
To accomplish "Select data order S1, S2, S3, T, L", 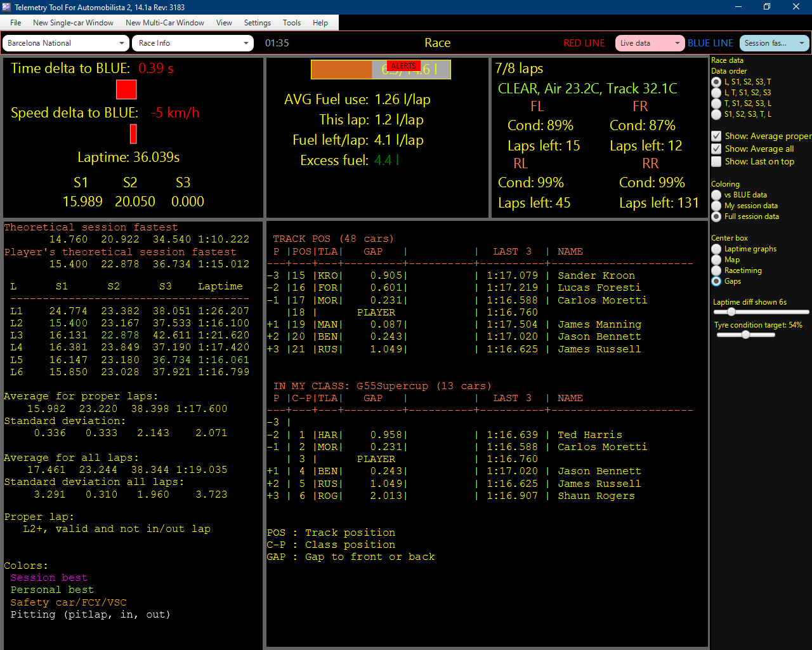I will pyautogui.click(x=716, y=114).
